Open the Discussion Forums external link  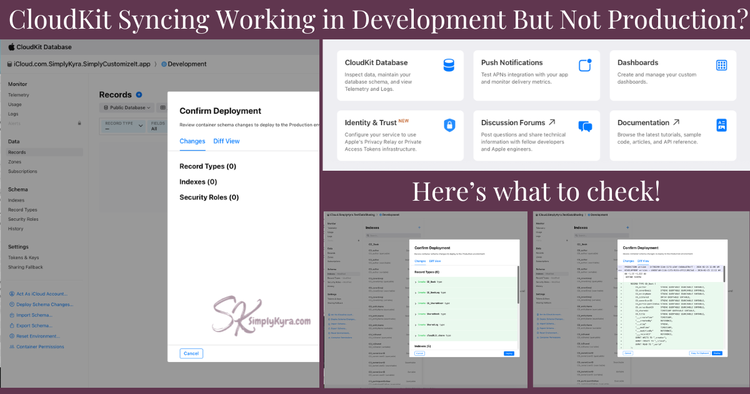click(x=518, y=123)
